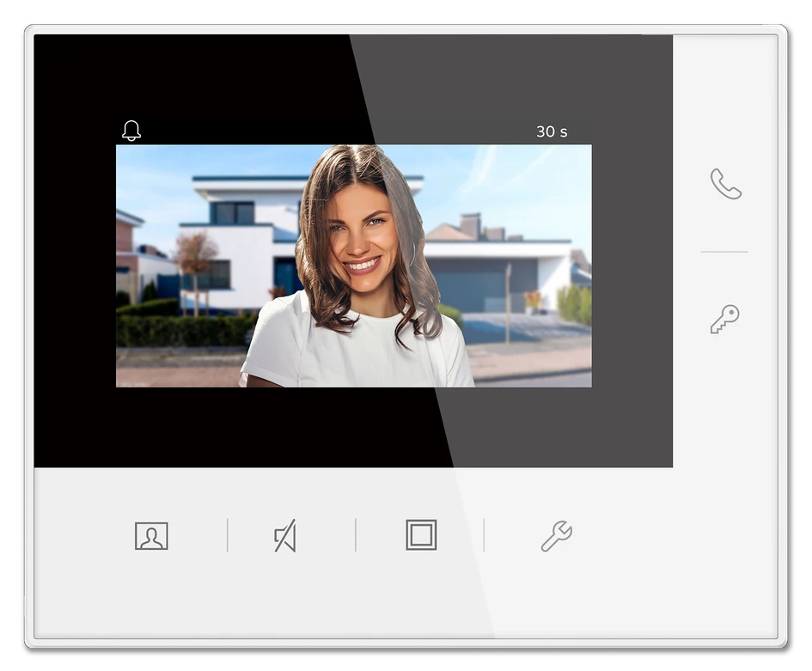Viewport: 812px width, 671px height.
Task: Open the intercom configuration menu
Action: (x=555, y=535)
